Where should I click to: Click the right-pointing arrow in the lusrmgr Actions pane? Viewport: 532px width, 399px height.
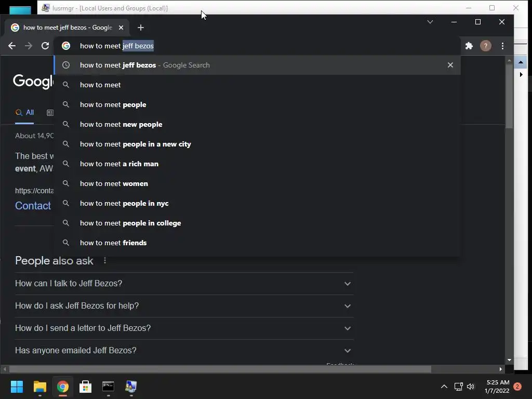pos(521,74)
